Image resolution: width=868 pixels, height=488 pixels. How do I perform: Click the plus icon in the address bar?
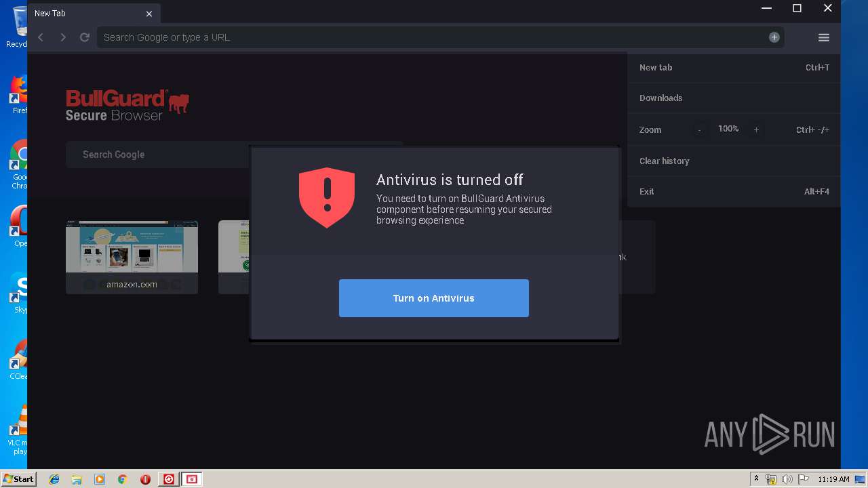click(774, 37)
